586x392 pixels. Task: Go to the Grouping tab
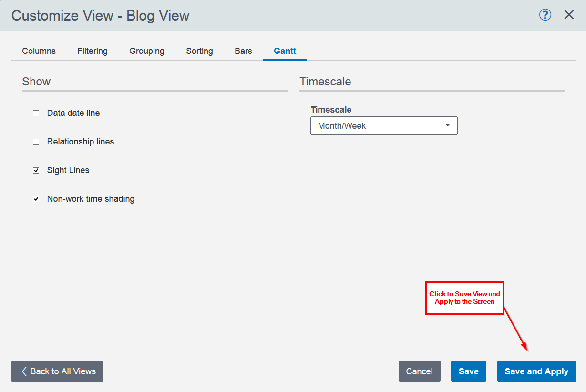[x=147, y=51]
